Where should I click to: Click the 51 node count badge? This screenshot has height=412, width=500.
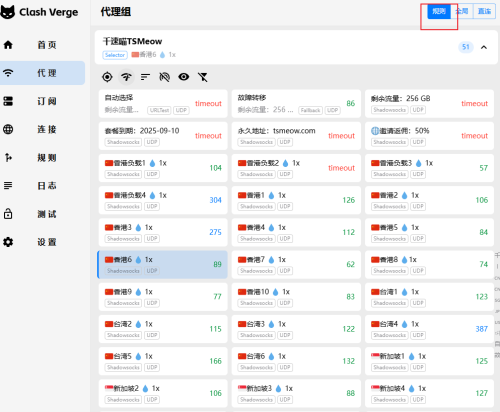pyautogui.click(x=466, y=47)
